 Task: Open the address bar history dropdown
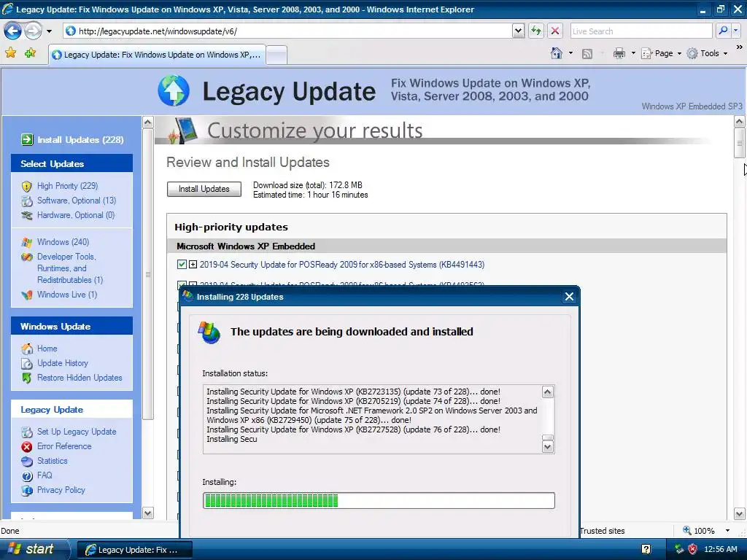pyautogui.click(x=519, y=31)
